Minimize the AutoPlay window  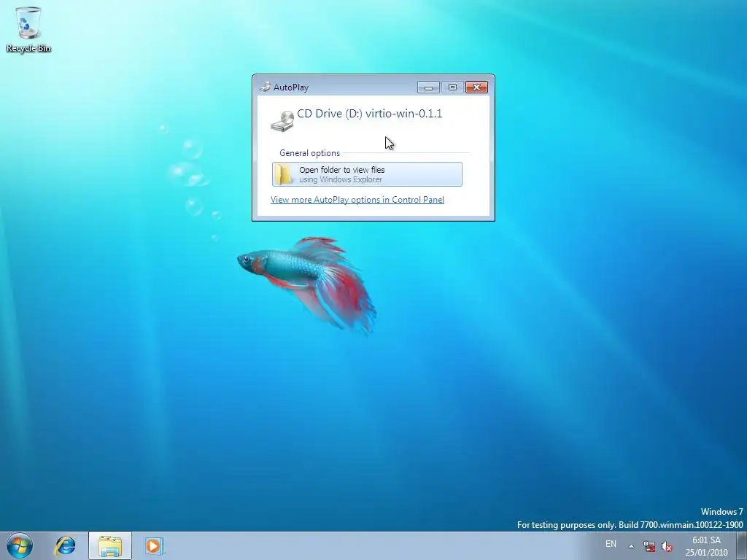pos(428,87)
